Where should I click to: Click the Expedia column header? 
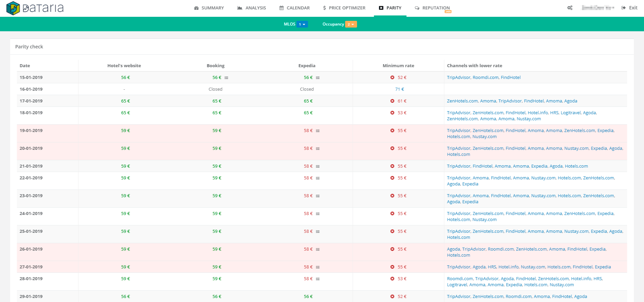[307, 66]
